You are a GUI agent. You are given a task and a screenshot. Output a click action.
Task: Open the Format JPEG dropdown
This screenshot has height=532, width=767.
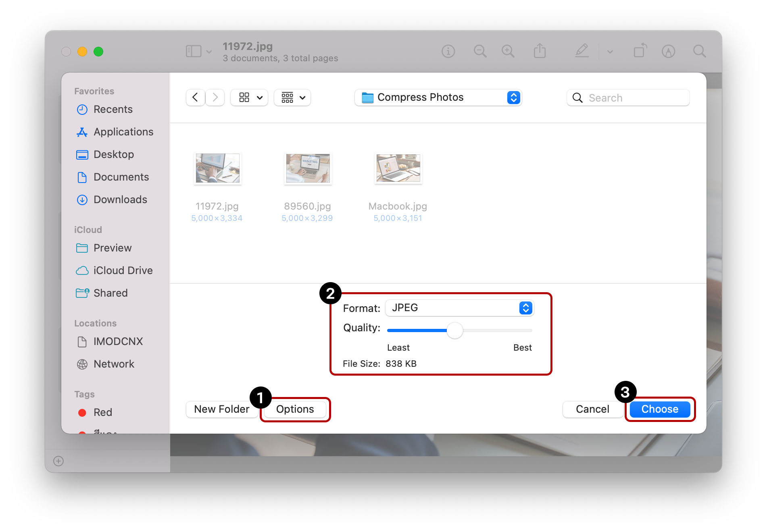pyautogui.click(x=459, y=308)
